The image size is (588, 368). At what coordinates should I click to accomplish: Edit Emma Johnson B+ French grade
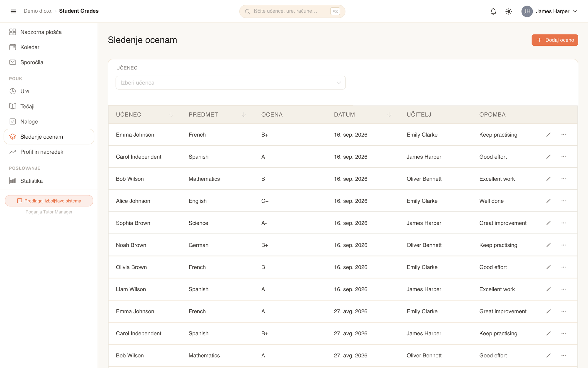pyautogui.click(x=548, y=135)
